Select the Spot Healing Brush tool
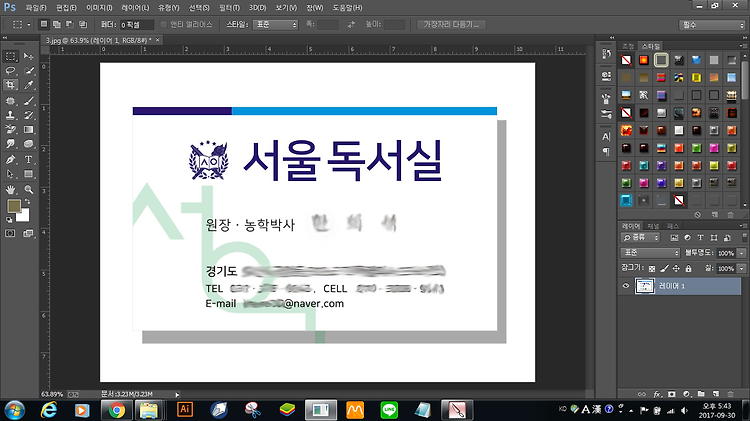Image resolution: width=750 pixels, height=421 pixels. (x=10, y=101)
